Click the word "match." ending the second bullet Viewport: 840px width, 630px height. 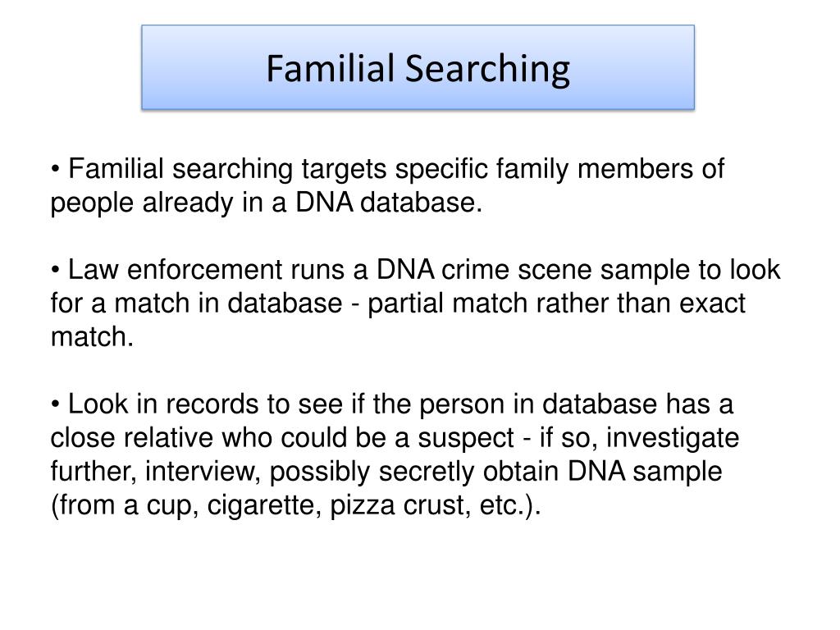pyautogui.click(x=92, y=337)
